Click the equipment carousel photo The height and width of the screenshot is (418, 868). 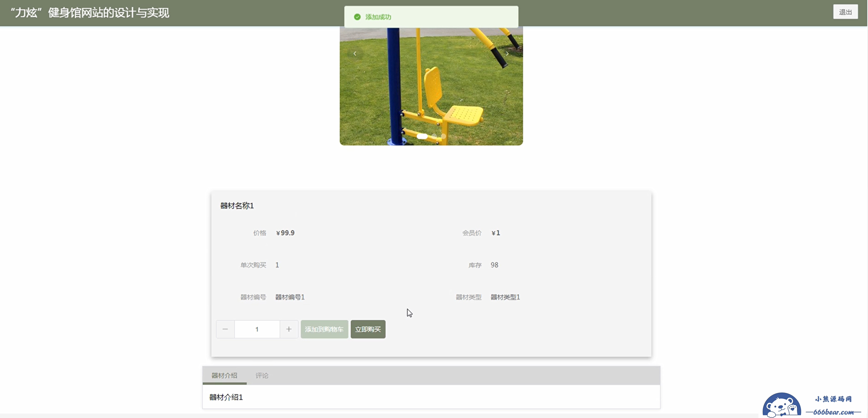point(431,86)
